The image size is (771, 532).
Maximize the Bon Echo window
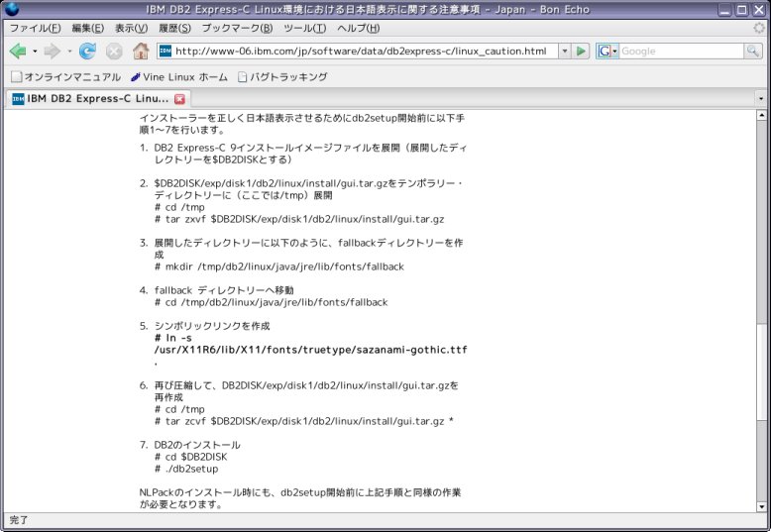point(741,10)
